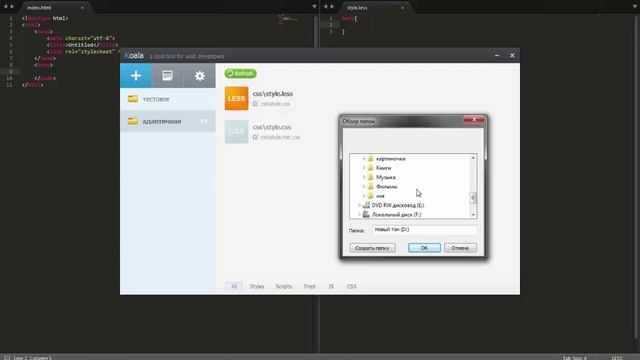
Task: Open the Koala log panel icon
Action: click(x=167, y=76)
